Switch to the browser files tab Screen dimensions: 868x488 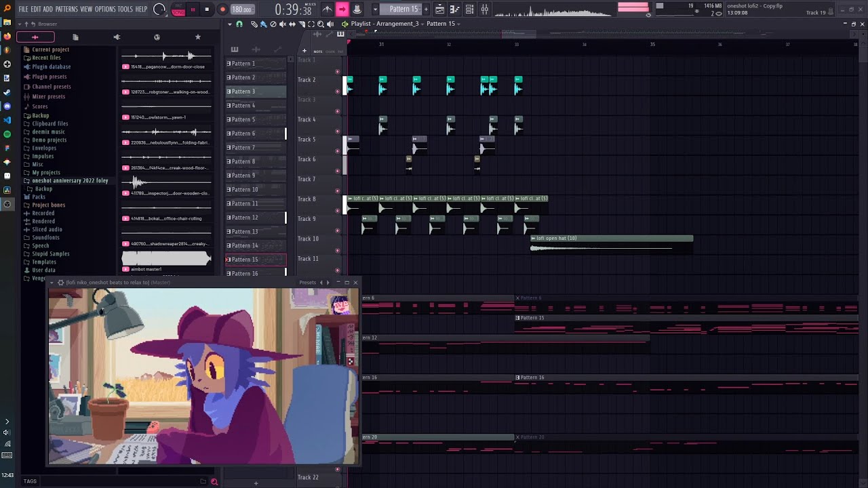tap(75, 37)
